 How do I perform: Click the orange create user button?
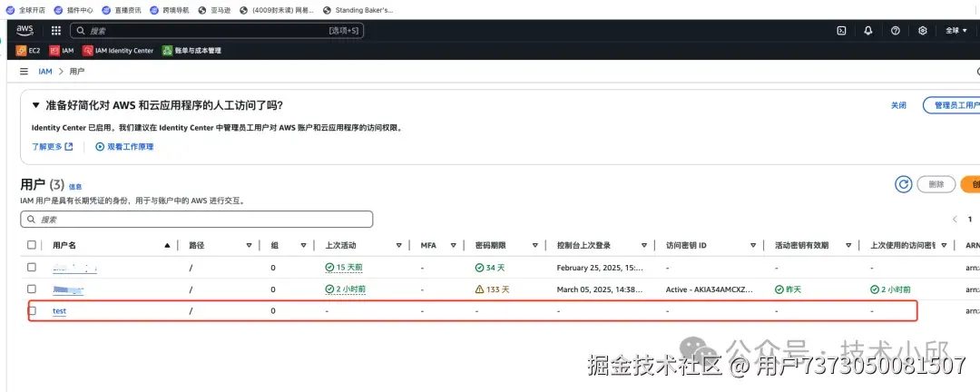coord(971,184)
